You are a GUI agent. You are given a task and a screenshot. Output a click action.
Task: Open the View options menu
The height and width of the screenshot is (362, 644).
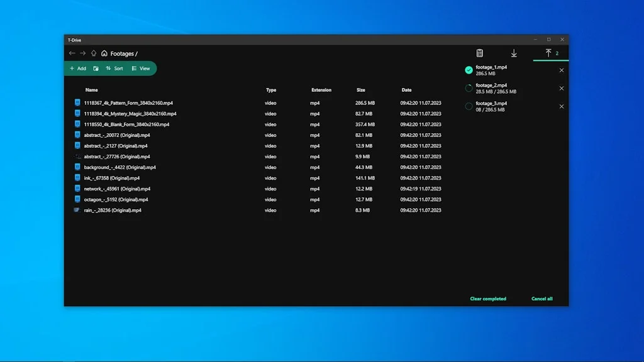(x=142, y=68)
